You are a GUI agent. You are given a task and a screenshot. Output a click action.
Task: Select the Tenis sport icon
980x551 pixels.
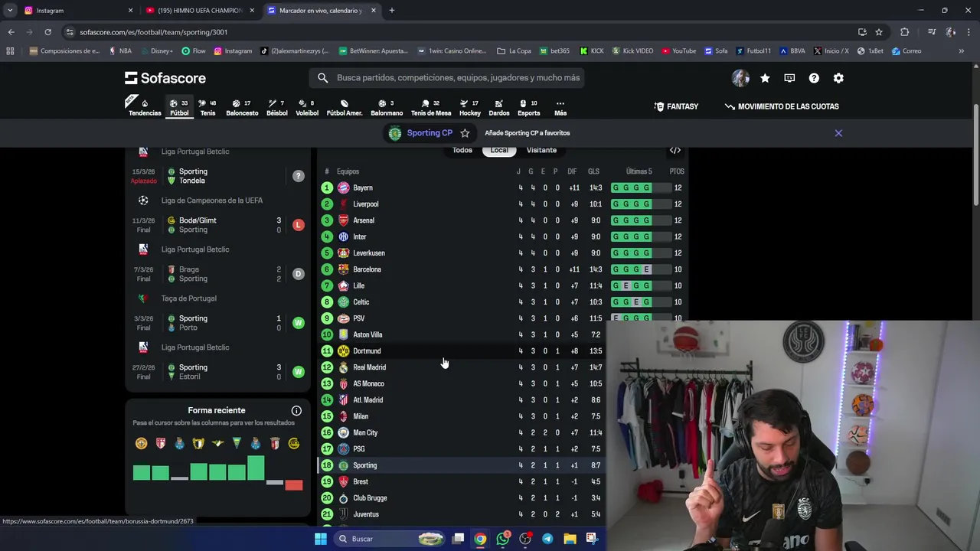coord(207,107)
